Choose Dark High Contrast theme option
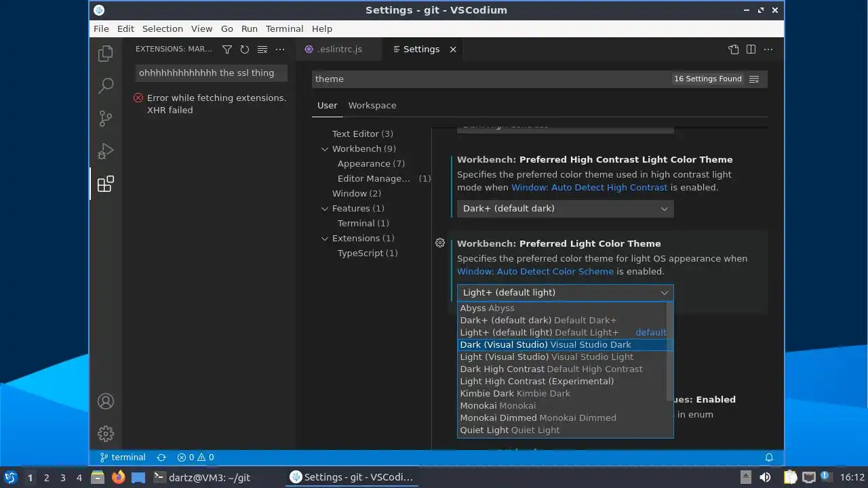Image resolution: width=868 pixels, height=488 pixels. pyautogui.click(x=562, y=369)
